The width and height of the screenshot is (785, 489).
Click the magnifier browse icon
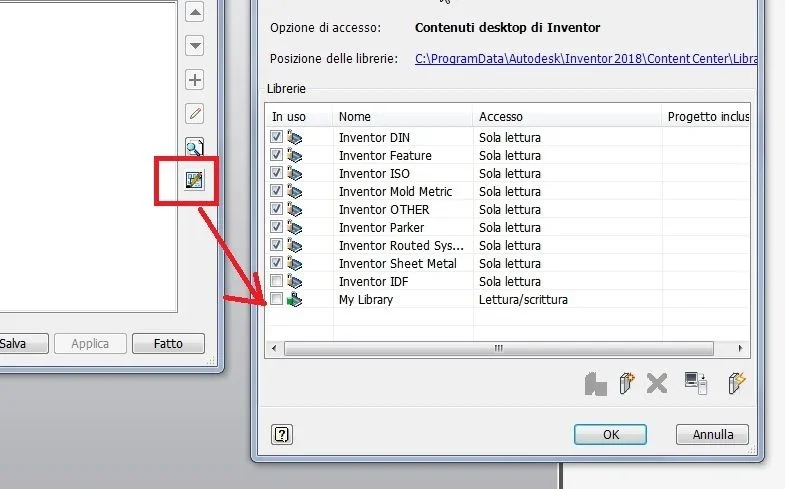195,148
